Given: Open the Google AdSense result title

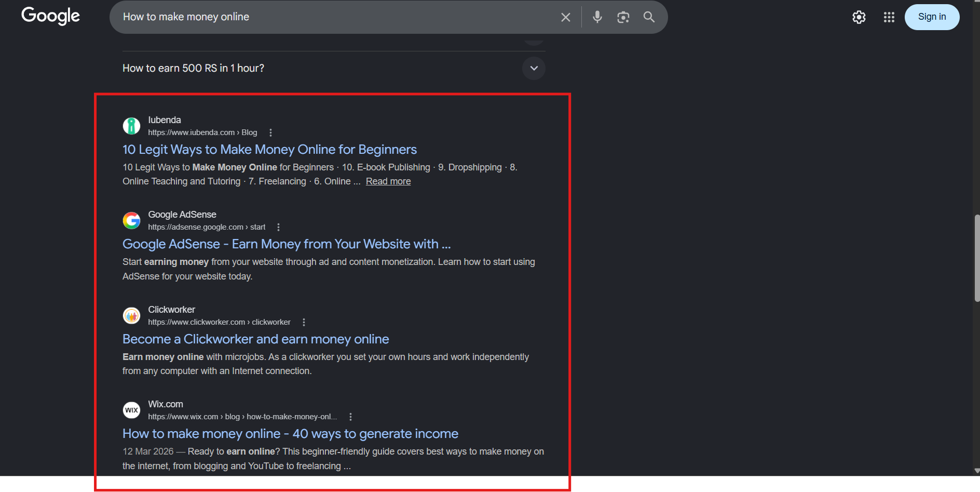Looking at the screenshot, I should point(286,244).
